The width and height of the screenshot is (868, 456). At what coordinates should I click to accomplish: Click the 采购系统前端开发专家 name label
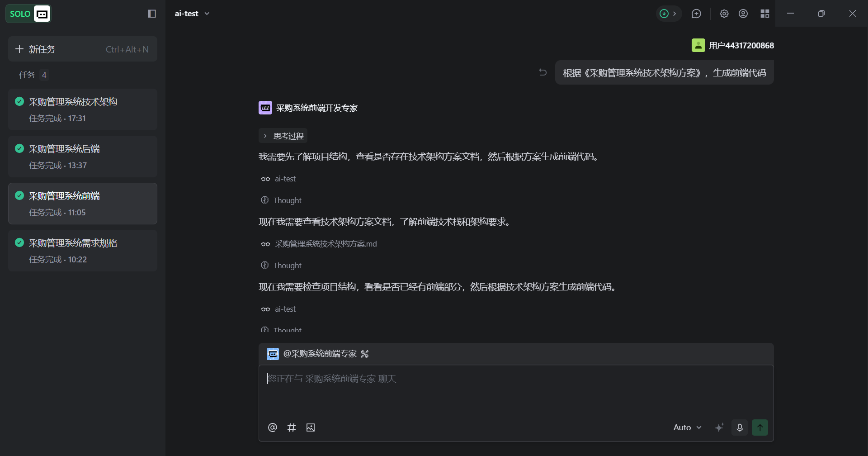[317, 108]
